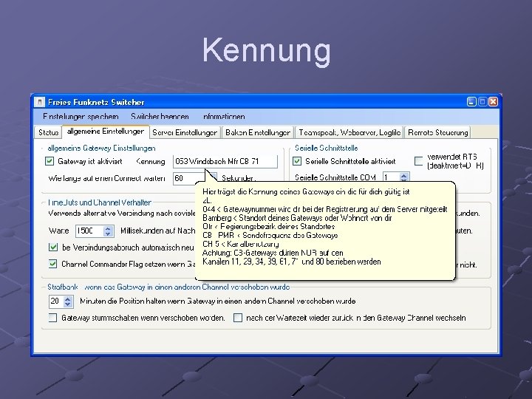Screen dimensions: 532x399
Task: Close the Freies Funknetz Switcher window
Action: pyautogui.click(x=493, y=102)
